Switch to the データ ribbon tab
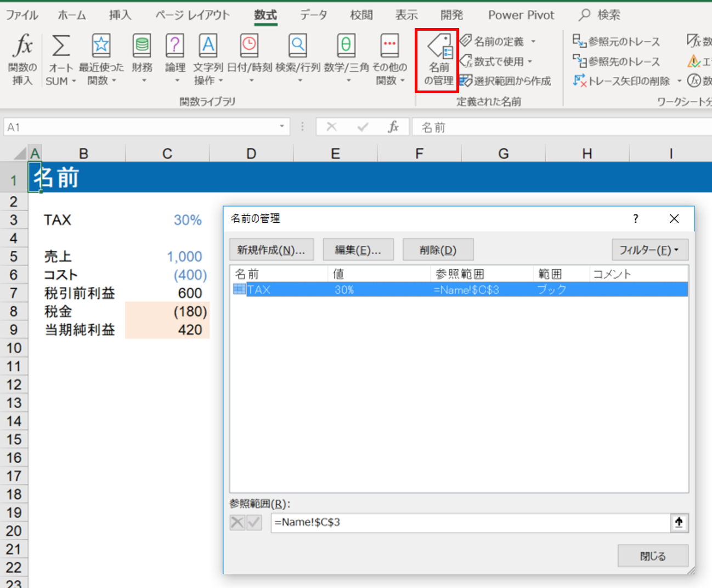This screenshot has width=712, height=588. tap(313, 15)
